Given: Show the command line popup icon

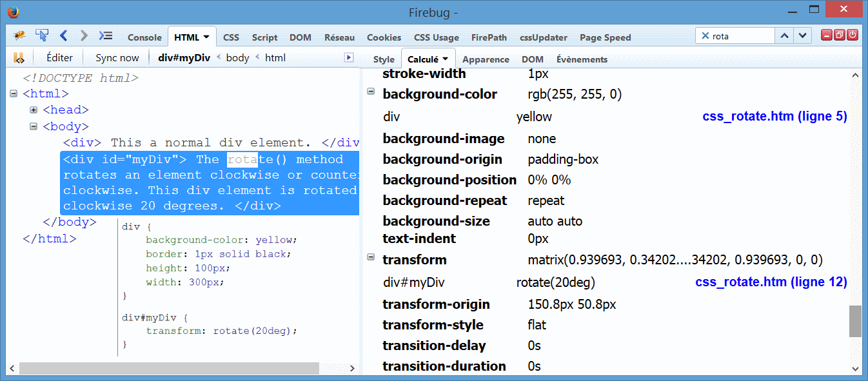Looking at the screenshot, I should click(x=106, y=36).
